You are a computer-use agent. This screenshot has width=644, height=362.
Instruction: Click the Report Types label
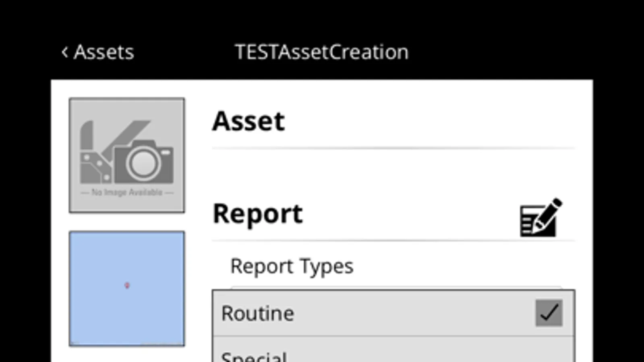pyautogui.click(x=292, y=266)
